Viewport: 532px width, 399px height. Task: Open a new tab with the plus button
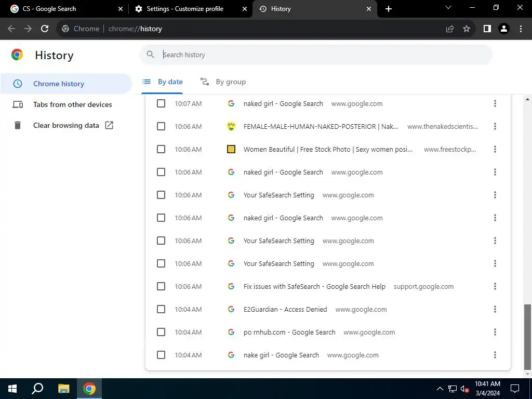(389, 9)
